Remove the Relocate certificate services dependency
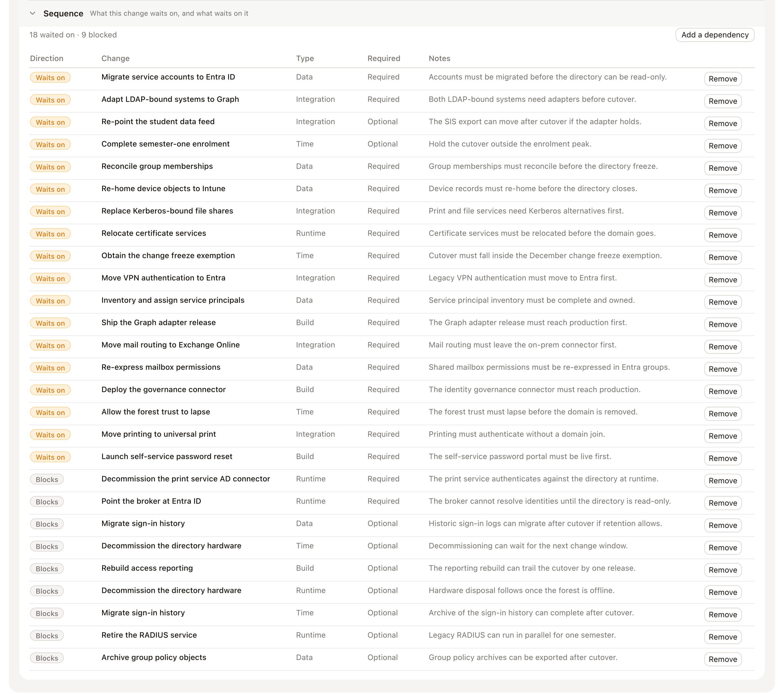The width and height of the screenshot is (784, 694). coord(723,235)
